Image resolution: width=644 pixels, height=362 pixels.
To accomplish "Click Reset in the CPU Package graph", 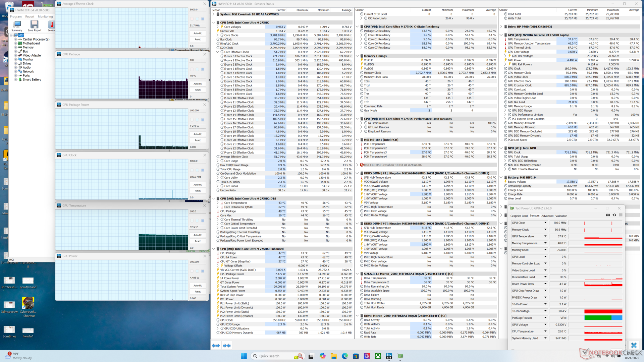I will click(x=198, y=90).
